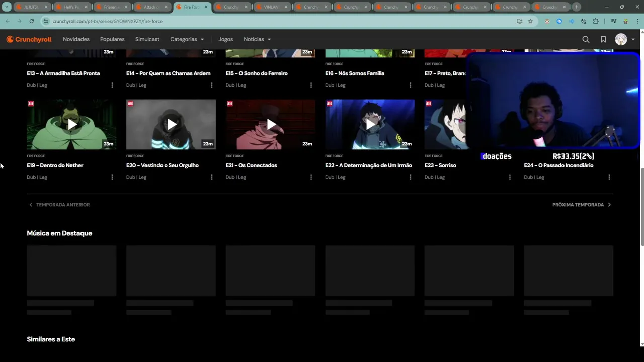
Task: Click the profile avatar in Crunchyroll header
Action: [621, 39]
